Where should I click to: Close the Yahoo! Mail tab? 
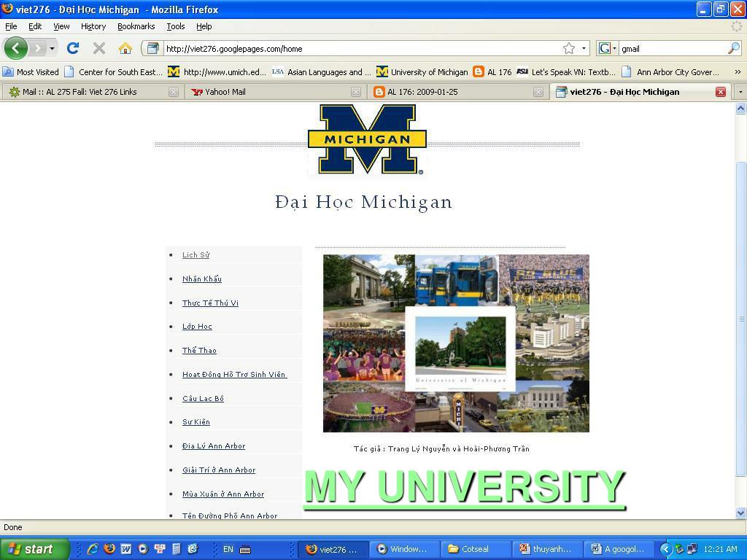tap(356, 92)
